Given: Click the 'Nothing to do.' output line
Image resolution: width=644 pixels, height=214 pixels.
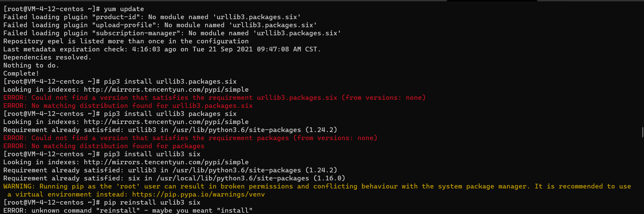Looking at the screenshot, I should pos(31,66).
